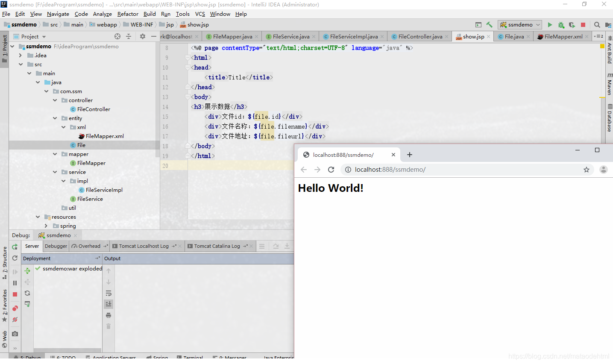Open a new tab in the browser
Image resolution: width=613 pixels, height=364 pixels.
coord(409,155)
